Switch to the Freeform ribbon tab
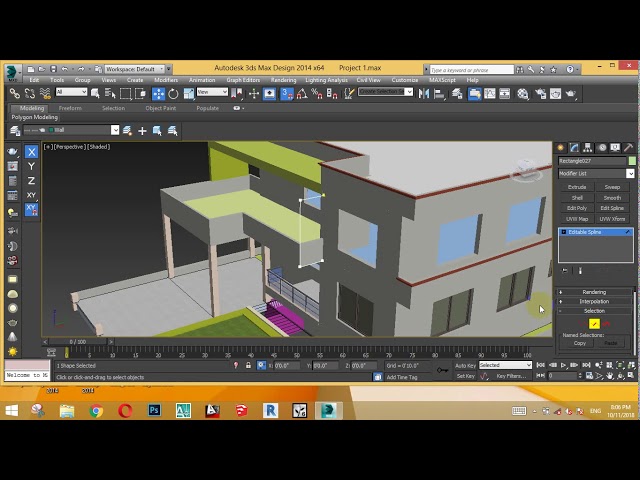 [70, 108]
